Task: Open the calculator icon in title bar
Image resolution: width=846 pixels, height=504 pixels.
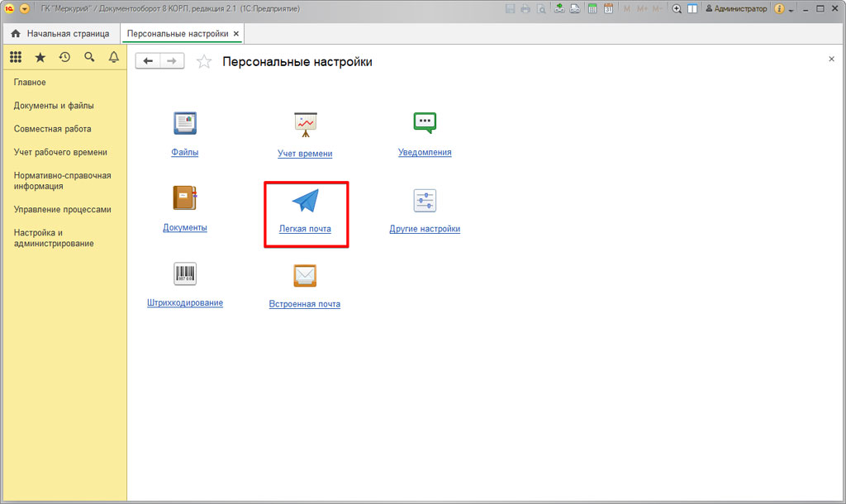Action: point(592,8)
